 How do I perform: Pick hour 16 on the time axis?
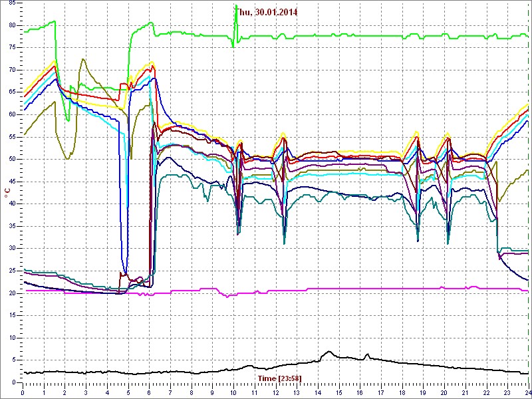point(359,392)
